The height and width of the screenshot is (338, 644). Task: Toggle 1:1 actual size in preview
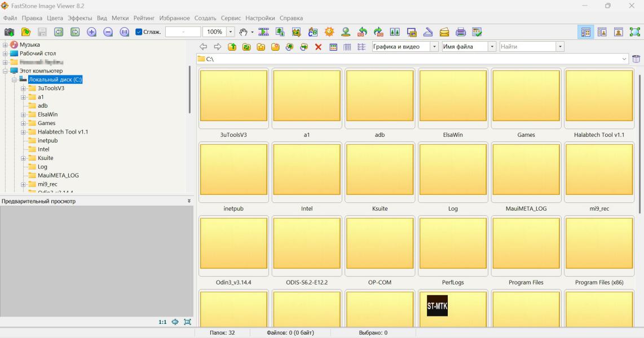pos(162,322)
